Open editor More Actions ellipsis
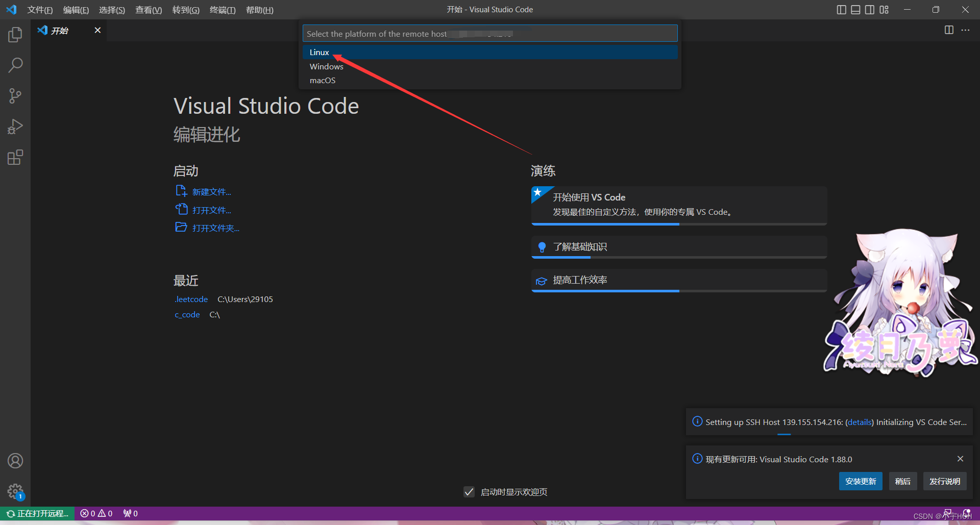Screen dimensions: 980x525 tap(965, 30)
